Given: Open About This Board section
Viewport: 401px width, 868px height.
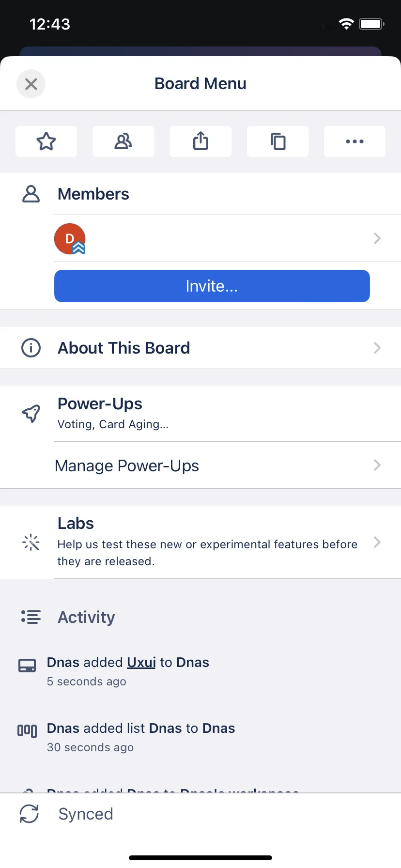Looking at the screenshot, I should click(x=200, y=348).
